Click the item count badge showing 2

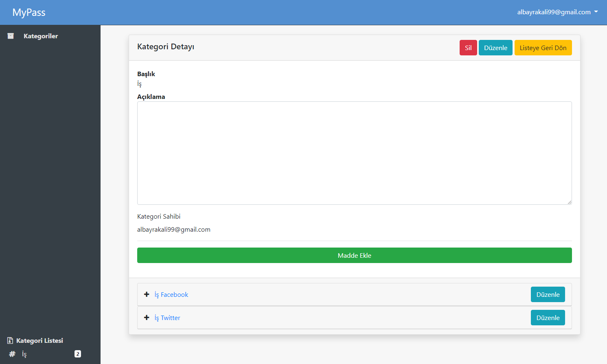[77, 354]
